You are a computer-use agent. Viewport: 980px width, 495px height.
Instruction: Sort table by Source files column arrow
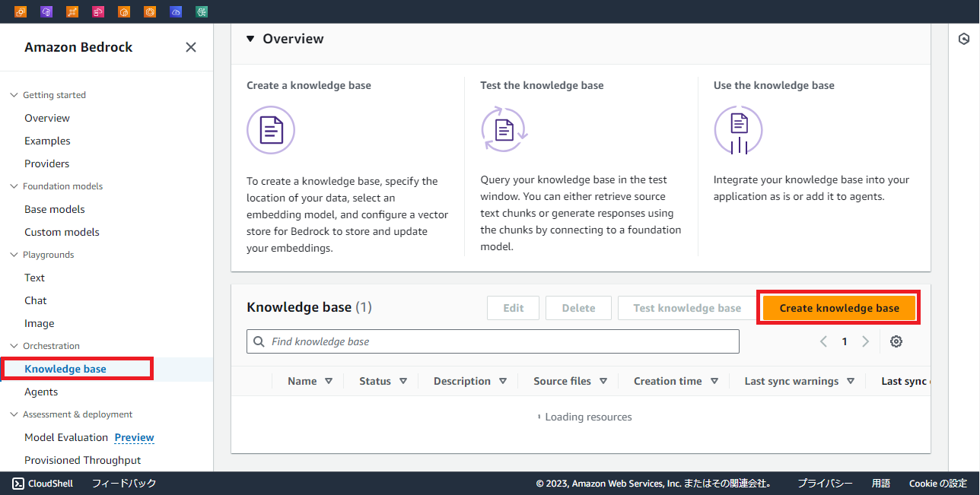coord(603,381)
